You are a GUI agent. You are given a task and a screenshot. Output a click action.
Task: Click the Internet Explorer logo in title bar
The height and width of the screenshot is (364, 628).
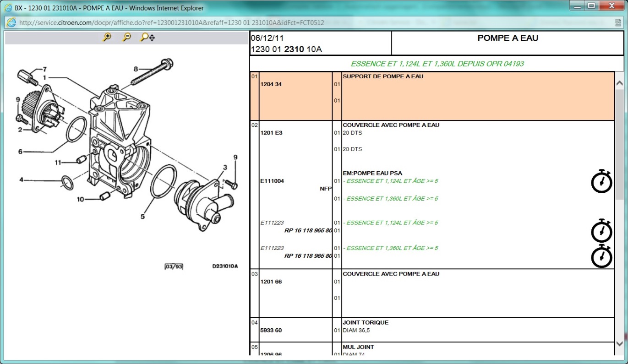coord(8,8)
